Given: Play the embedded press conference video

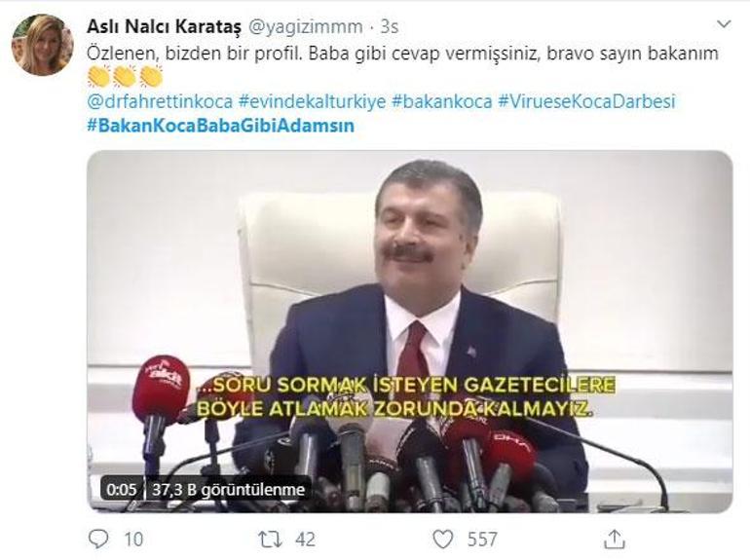Looking at the screenshot, I should 409,331.
